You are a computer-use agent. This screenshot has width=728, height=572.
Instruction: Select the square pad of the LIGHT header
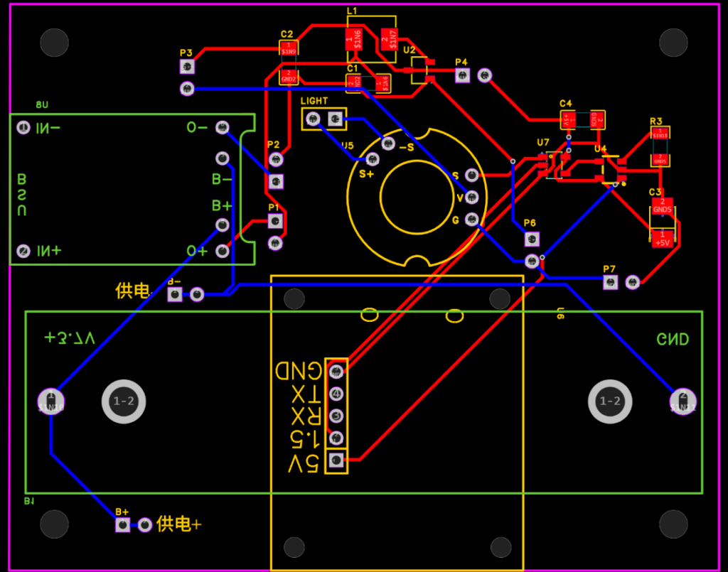(x=336, y=119)
